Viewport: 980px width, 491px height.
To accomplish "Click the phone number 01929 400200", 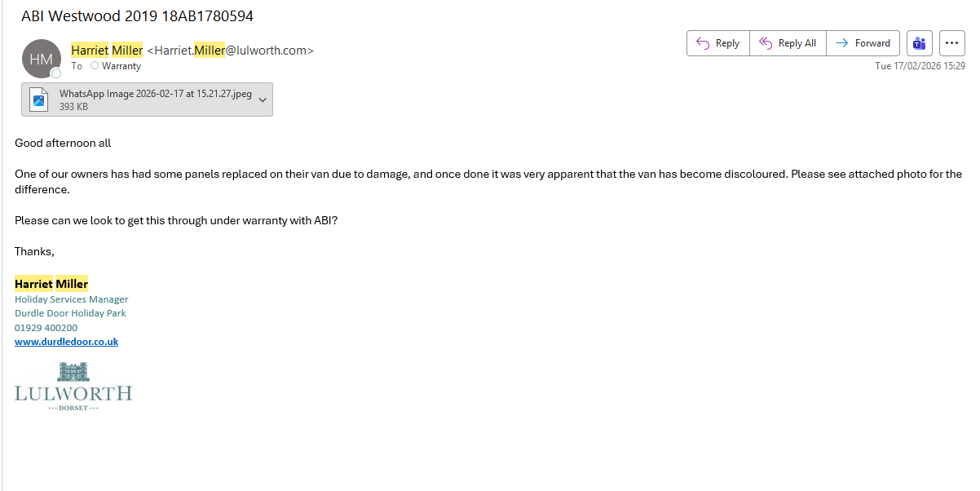I will (x=46, y=328).
